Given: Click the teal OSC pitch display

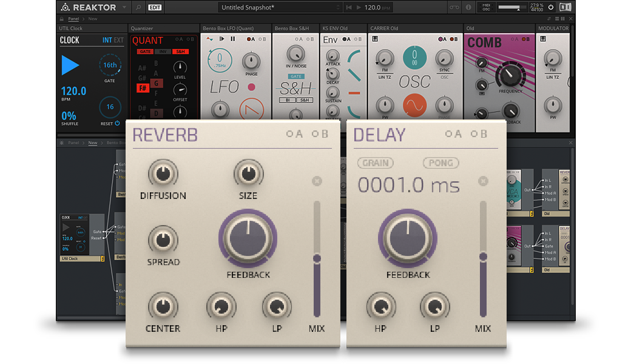Looking at the screenshot, I should click(414, 57).
